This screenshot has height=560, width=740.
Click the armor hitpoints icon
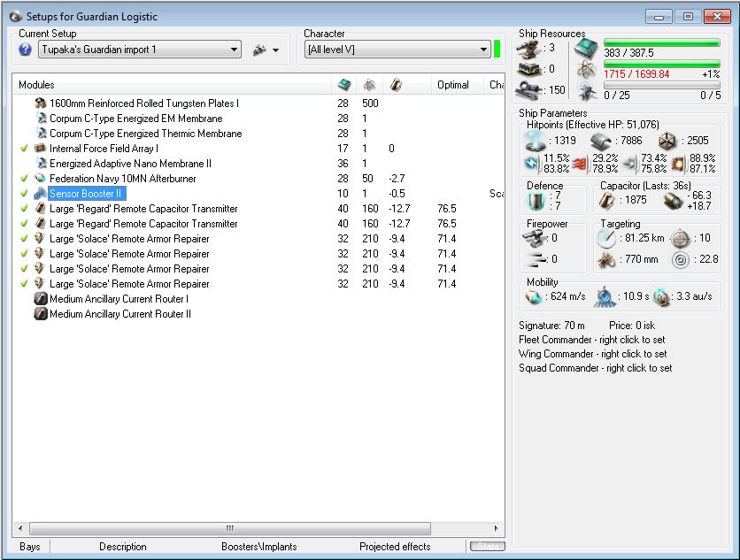[x=601, y=141]
